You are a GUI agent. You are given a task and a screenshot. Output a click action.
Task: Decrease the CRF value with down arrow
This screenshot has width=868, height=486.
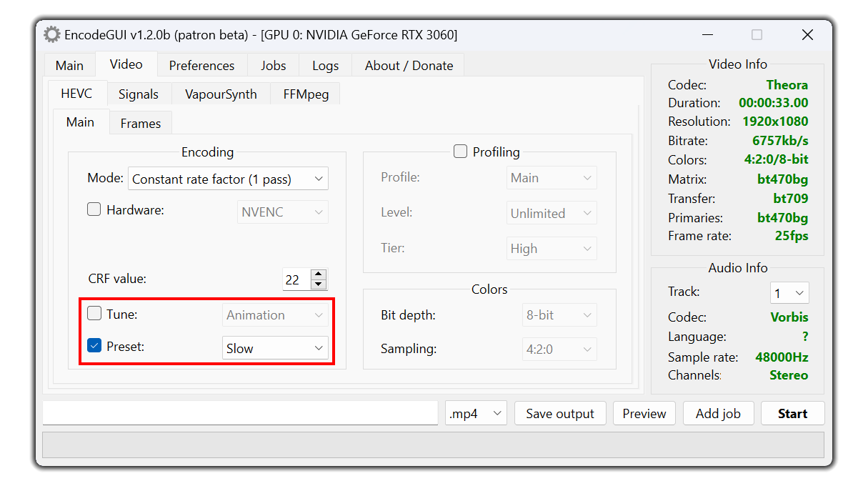point(319,284)
